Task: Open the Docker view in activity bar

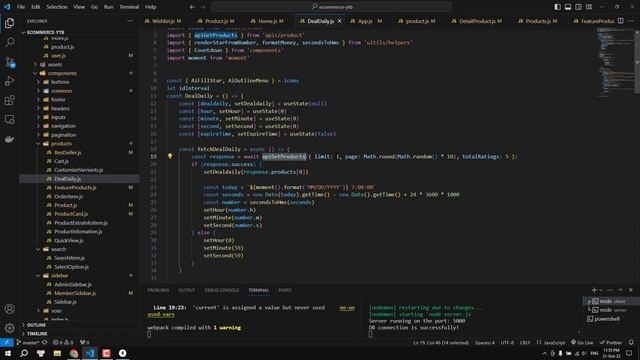Action: pos(9,139)
